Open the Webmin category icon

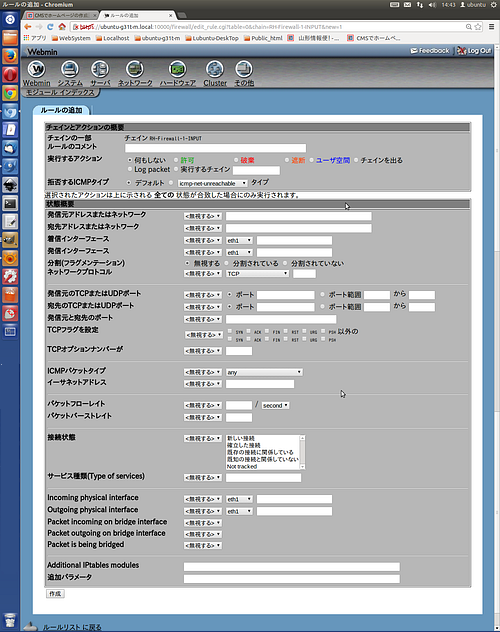pyautogui.click(x=36, y=70)
